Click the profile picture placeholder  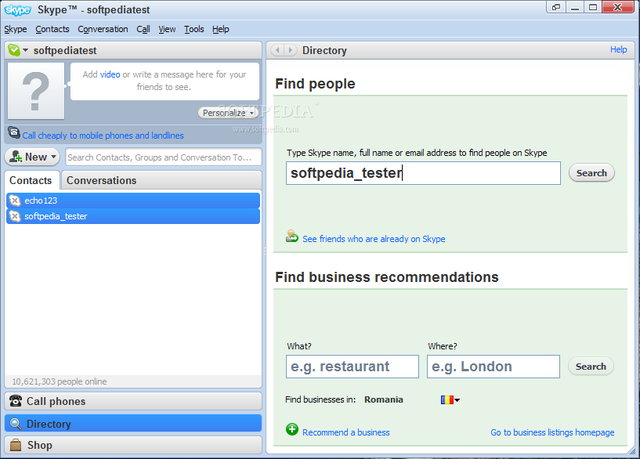point(36,91)
